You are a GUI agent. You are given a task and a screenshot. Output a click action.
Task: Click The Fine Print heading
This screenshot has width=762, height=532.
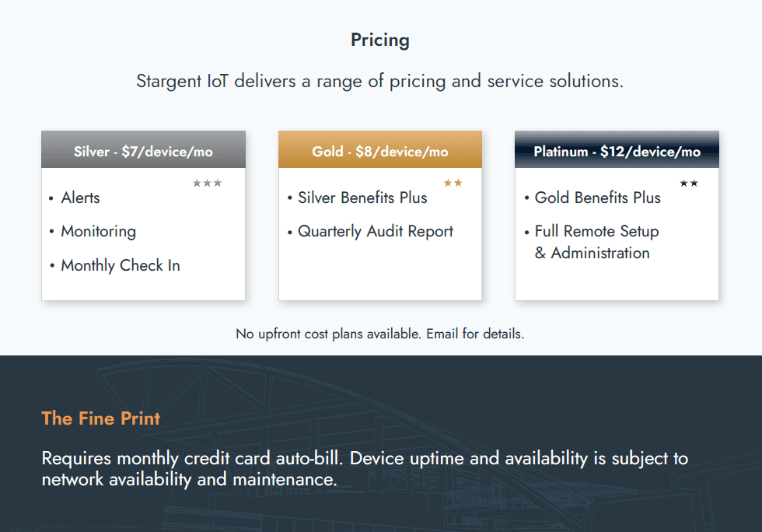(101, 418)
